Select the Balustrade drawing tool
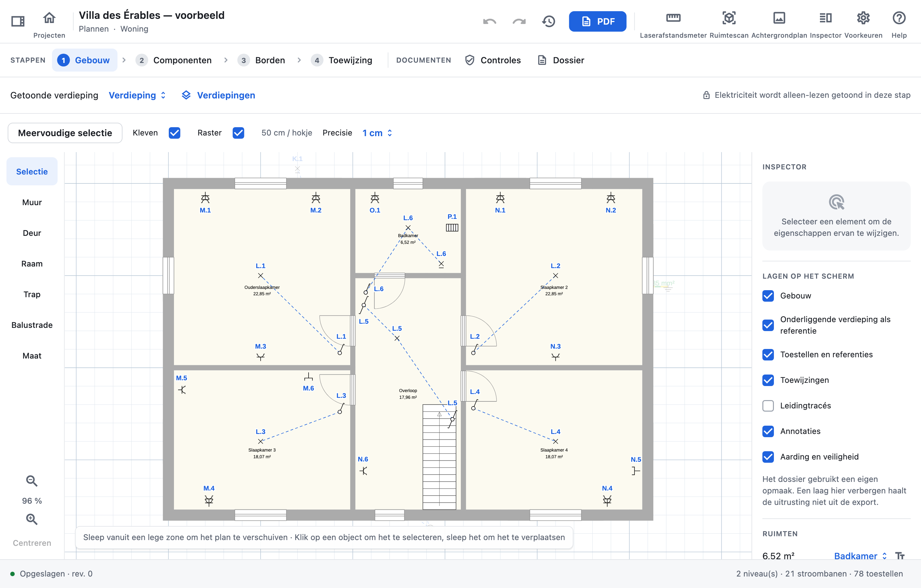921x588 pixels. pos(32,325)
